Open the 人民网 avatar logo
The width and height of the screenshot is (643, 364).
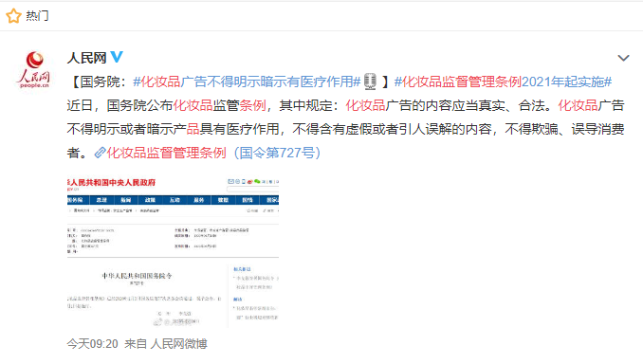(x=34, y=69)
